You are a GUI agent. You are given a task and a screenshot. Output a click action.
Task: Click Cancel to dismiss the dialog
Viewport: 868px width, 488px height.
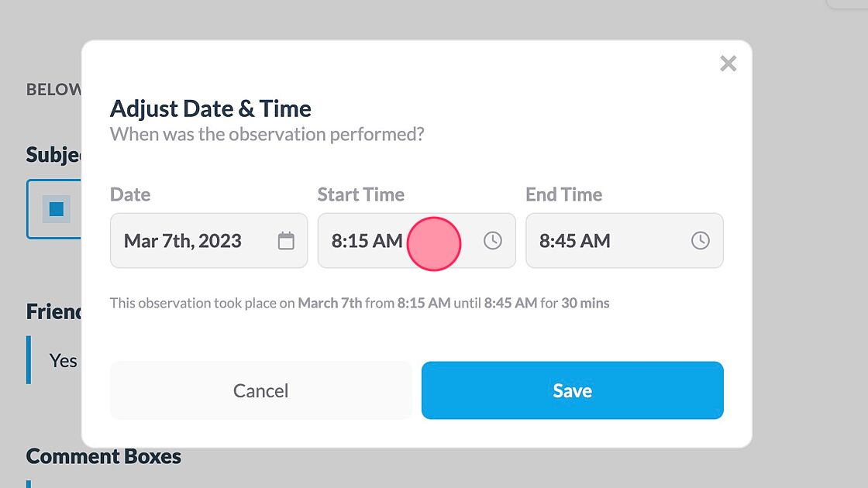click(x=260, y=390)
